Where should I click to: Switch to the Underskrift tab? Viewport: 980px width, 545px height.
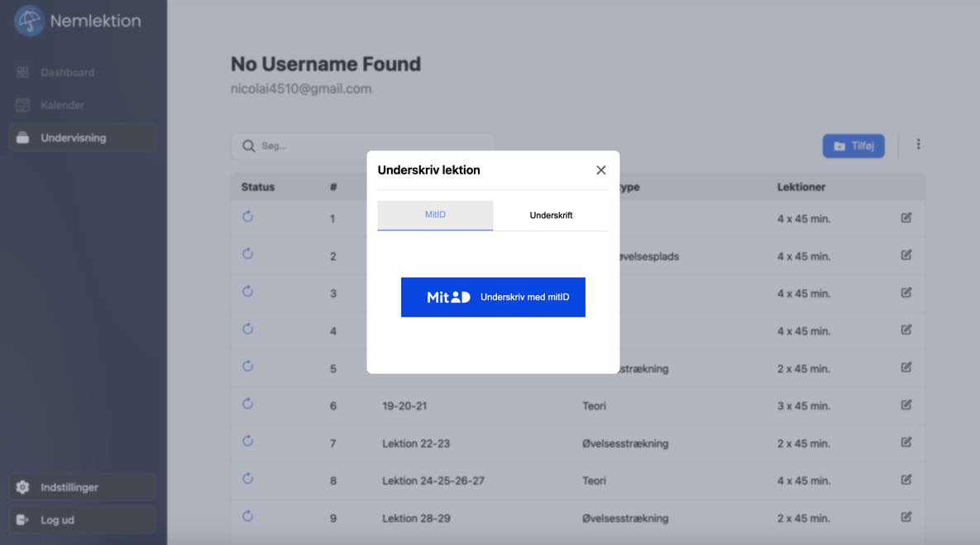coord(551,215)
